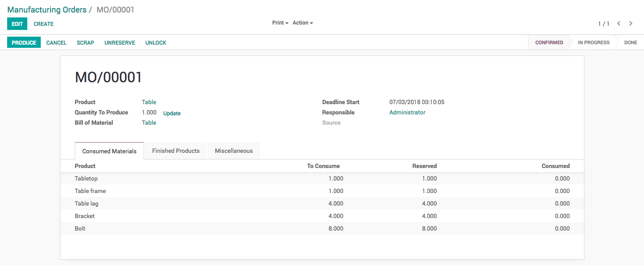Viewport: 644px width, 265px height.
Task: Click the Unlock button
Action: (x=156, y=43)
